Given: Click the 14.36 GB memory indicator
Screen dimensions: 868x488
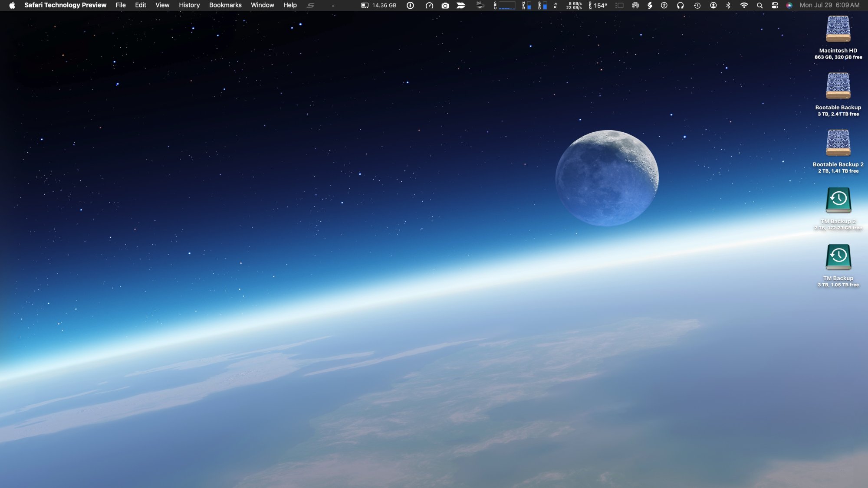Looking at the screenshot, I should [x=379, y=6].
